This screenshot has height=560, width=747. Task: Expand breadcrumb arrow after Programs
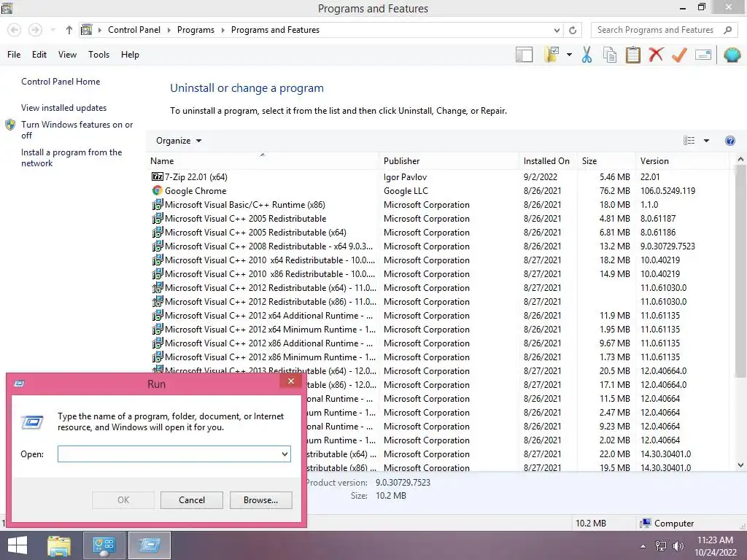222,30
